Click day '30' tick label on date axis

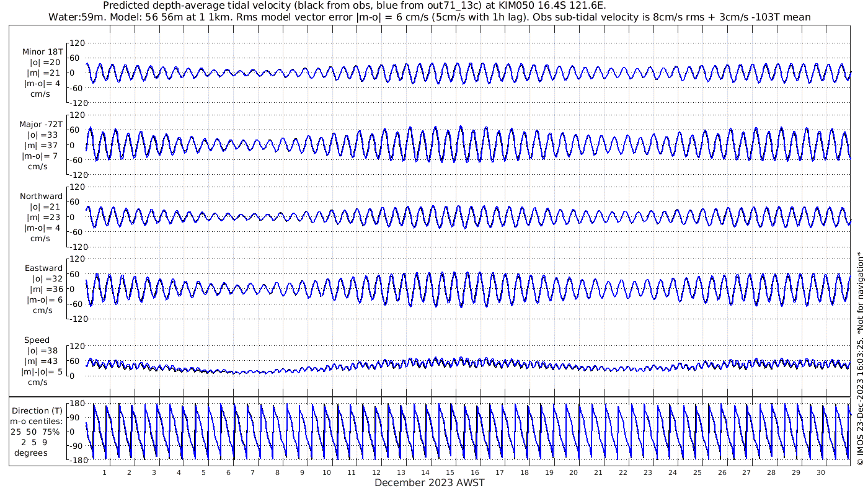821,472
